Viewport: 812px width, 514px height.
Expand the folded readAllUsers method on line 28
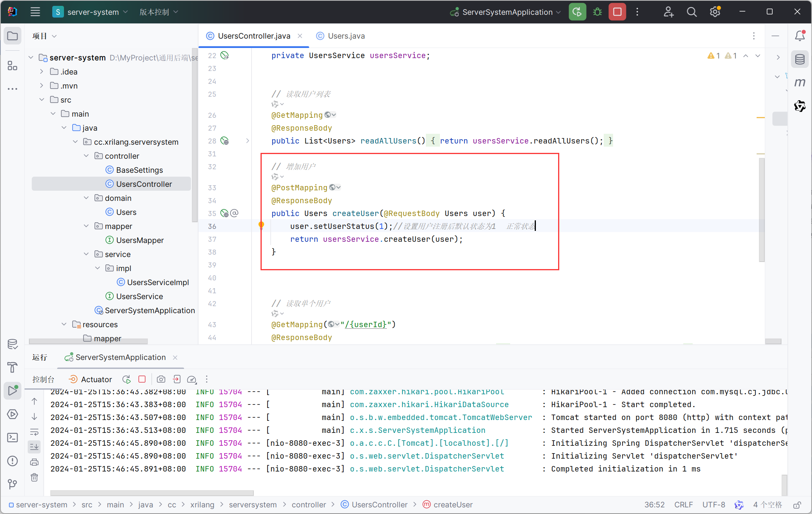click(x=247, y=141)
